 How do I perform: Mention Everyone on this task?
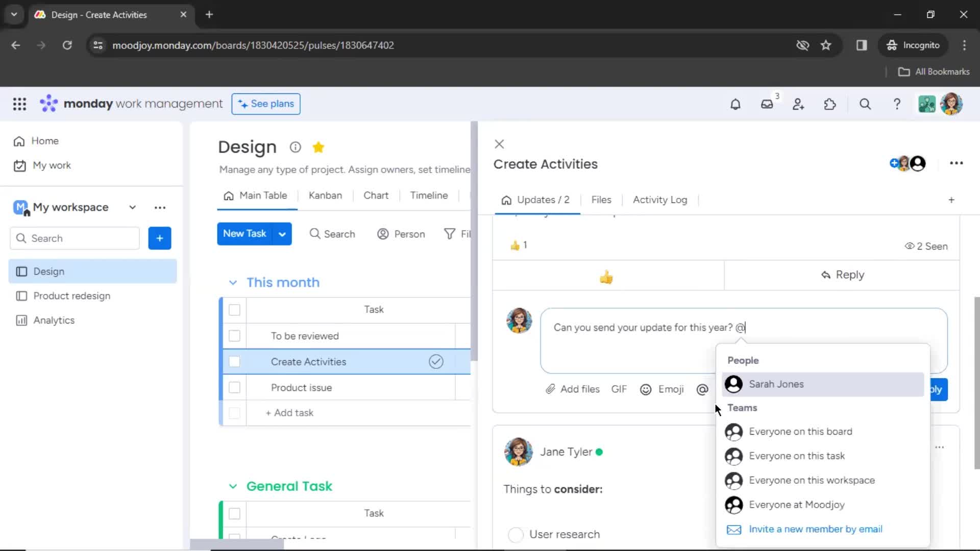pyautogui.click(x=823, y=457)
